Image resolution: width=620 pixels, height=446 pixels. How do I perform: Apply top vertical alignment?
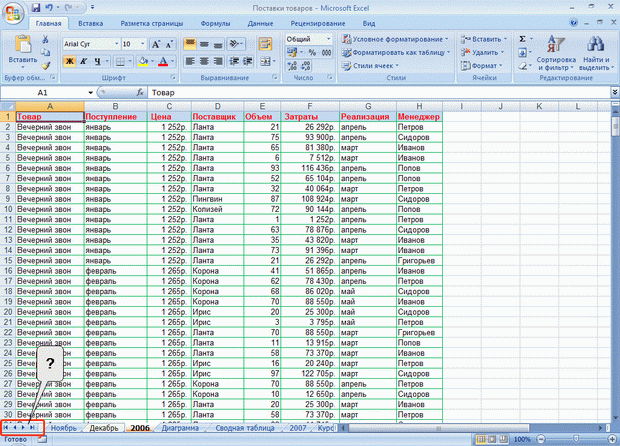190,44
